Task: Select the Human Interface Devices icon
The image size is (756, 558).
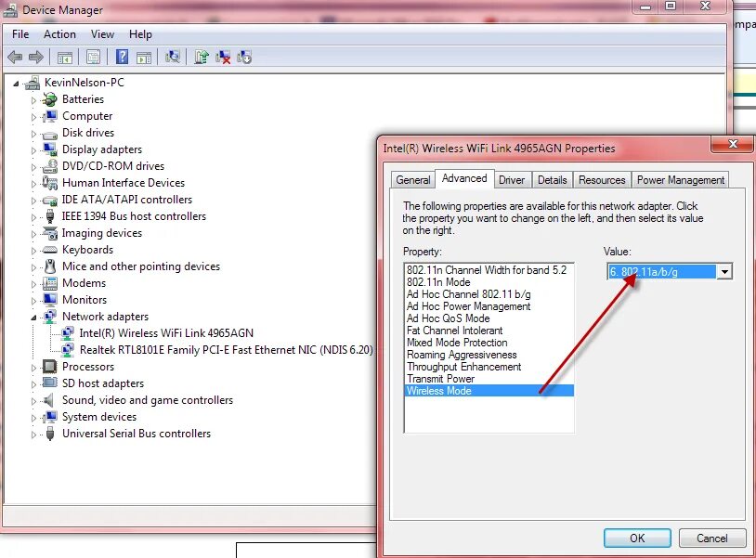Action: 49,183
